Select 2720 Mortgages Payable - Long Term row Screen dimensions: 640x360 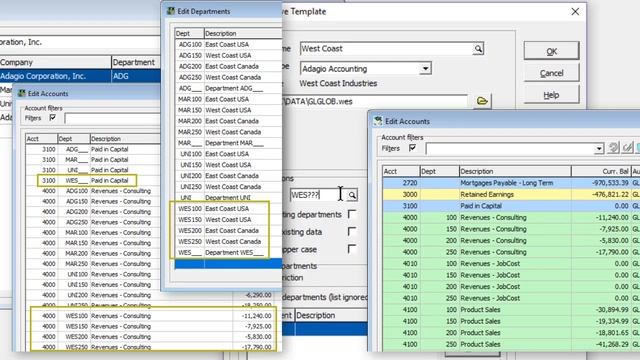pos(511,183)
